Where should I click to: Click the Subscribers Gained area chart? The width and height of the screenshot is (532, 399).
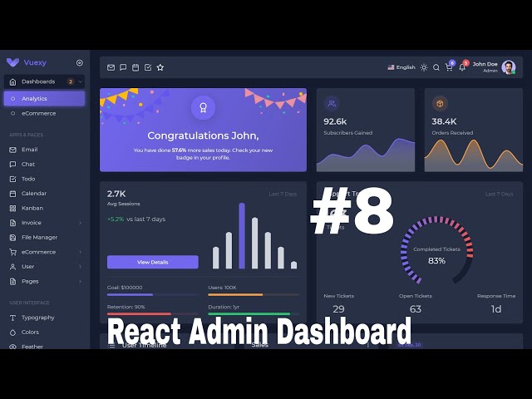point(366,155)
